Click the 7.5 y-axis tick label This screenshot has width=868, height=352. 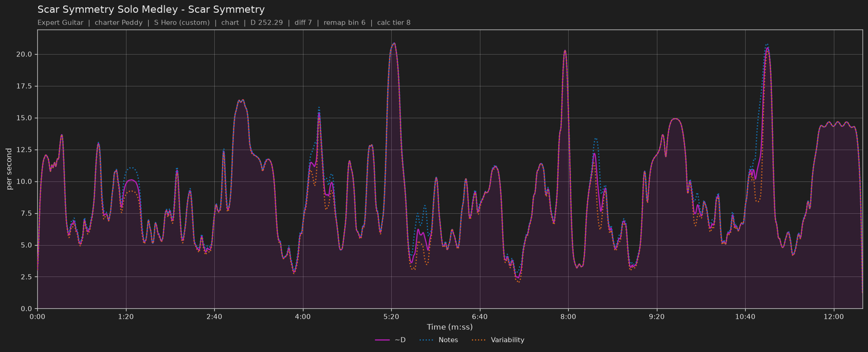26,213
